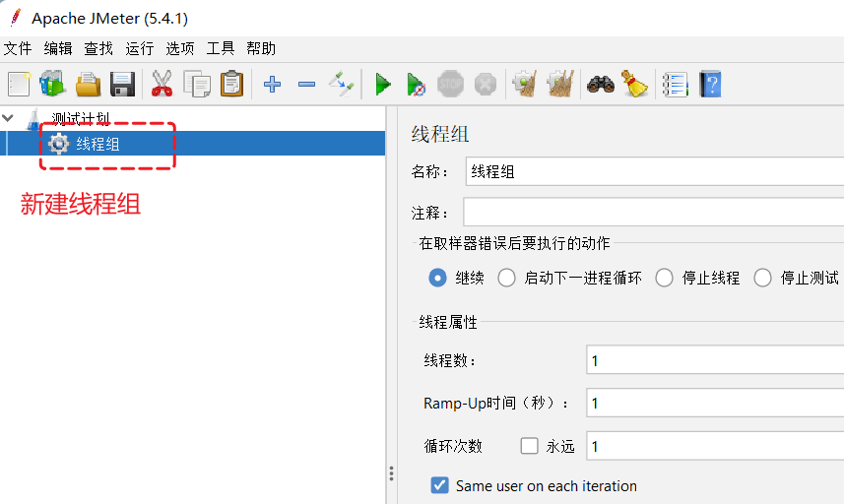Click the 线程组 panel heading
The image size is (844, 504).
[440, 134]
